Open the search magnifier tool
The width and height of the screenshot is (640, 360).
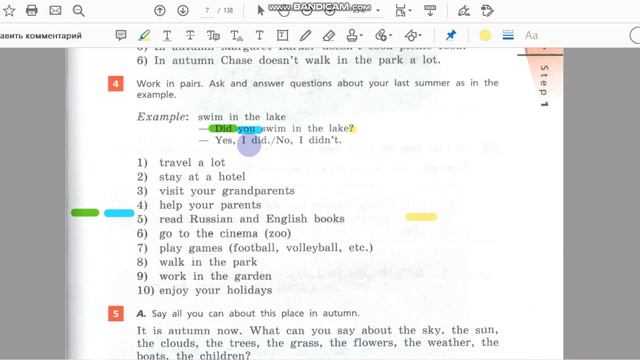(78, 10)
